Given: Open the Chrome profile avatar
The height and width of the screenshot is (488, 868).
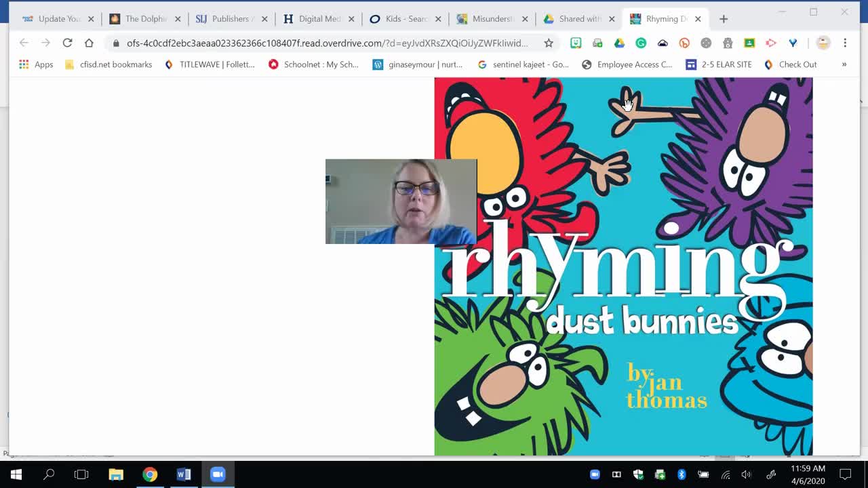Looking at the screenshot, I should pyautogui.click(x=823, y=43).
